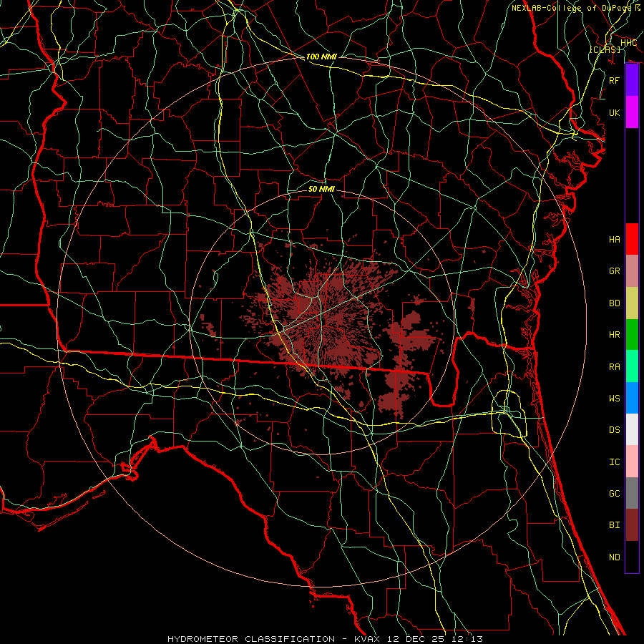The height and width of the screenshot is (644, 644).
Task: Click the BI brown legend swatch
Action: (x=632, y=525)
